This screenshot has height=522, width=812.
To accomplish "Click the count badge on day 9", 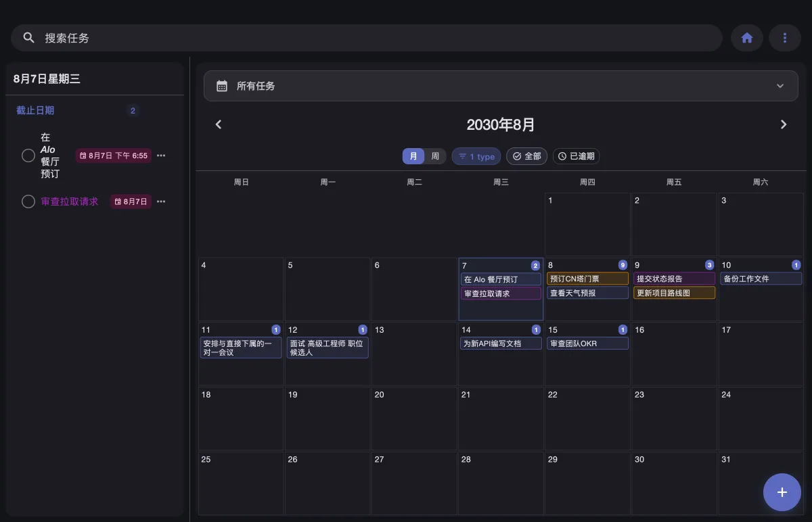I will [x=709, y=265].
